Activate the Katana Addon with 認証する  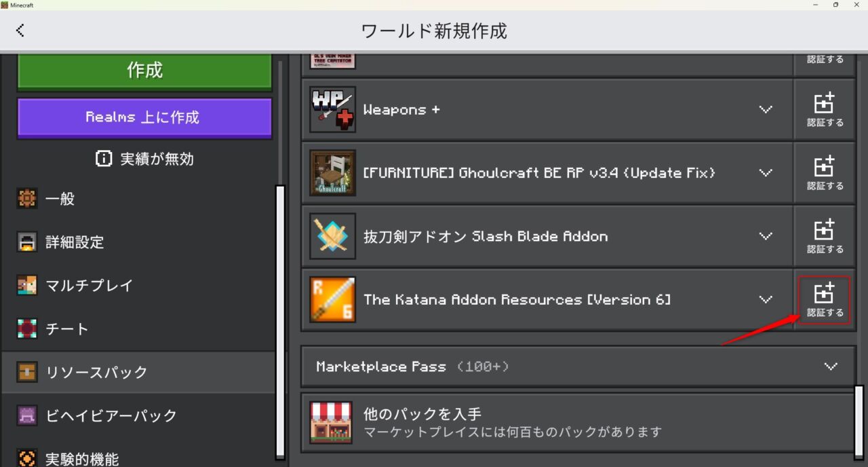824,299
